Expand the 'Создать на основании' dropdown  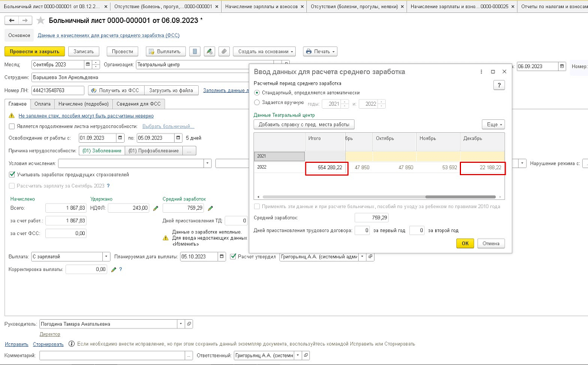tap(263, 52)
